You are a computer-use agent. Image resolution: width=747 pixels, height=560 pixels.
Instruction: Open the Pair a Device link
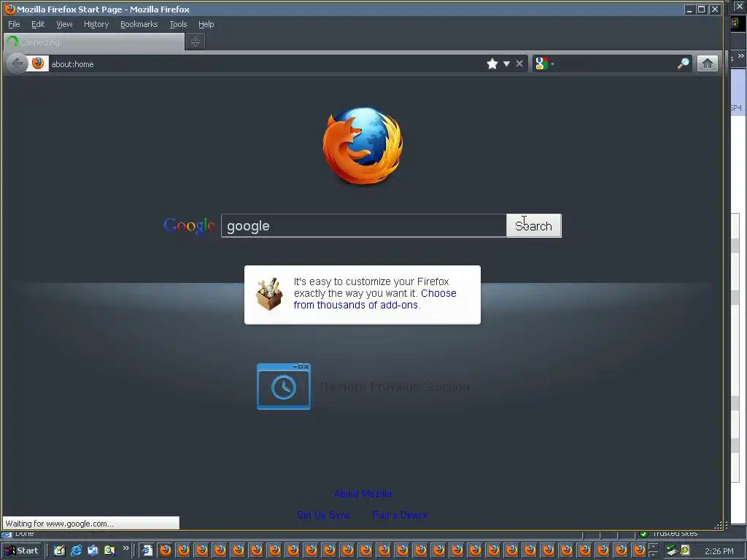400,515
